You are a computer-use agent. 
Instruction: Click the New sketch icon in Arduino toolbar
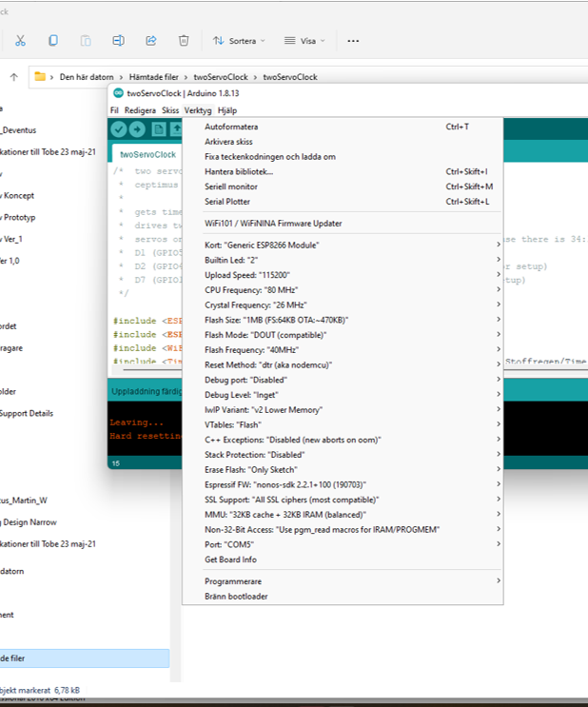[159, 129]
